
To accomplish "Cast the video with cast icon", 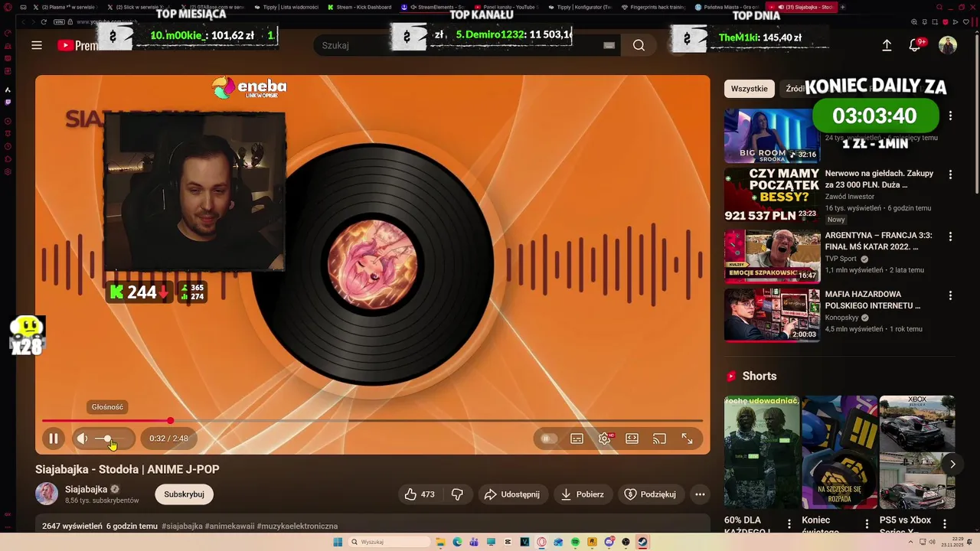I will pyautogui.click(x=659, y=439).
